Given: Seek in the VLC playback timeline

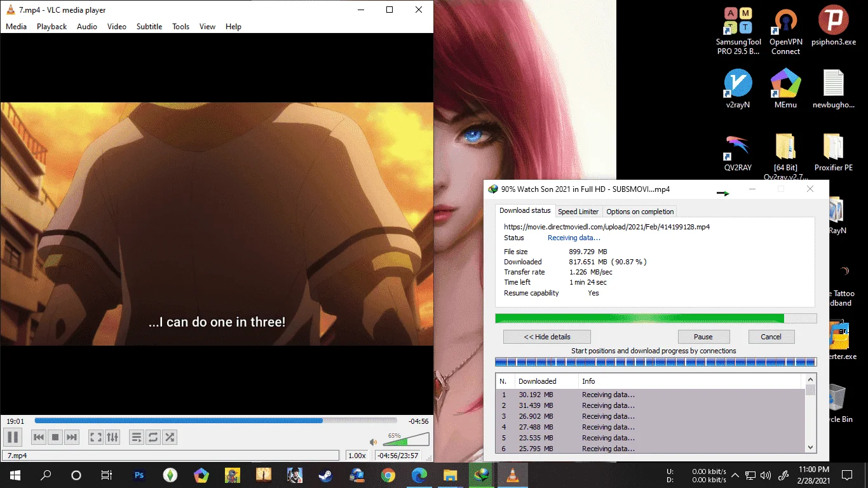Looking at the screenshot, I should (216, 421).
